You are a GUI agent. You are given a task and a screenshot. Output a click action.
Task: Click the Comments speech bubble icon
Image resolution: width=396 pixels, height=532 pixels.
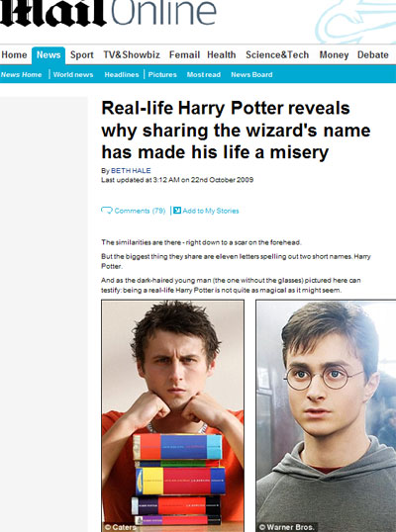[x=106, y=211]
